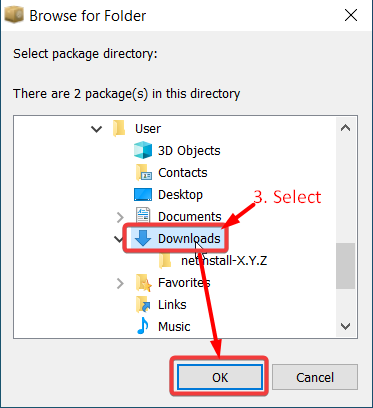The height and width of the screenshot is (408, 373).
Task: Confirm selection with the OK button
Action: [220, 377]
